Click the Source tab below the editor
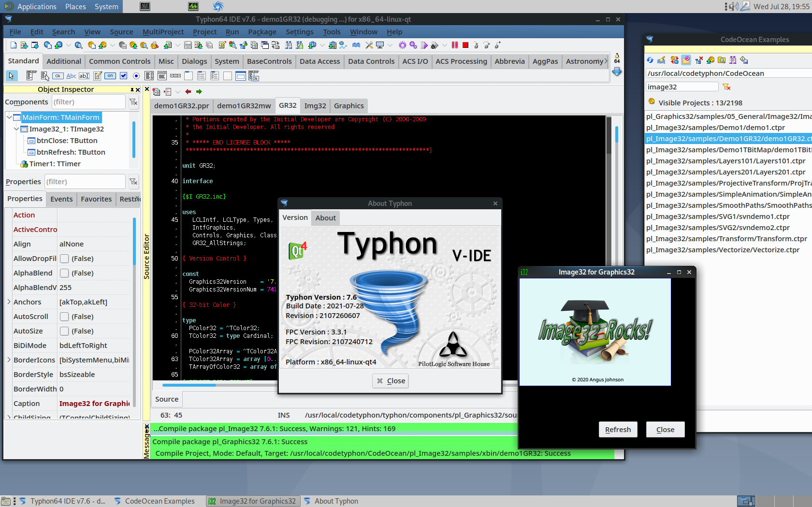812x507 pixels. coord(167,399)
